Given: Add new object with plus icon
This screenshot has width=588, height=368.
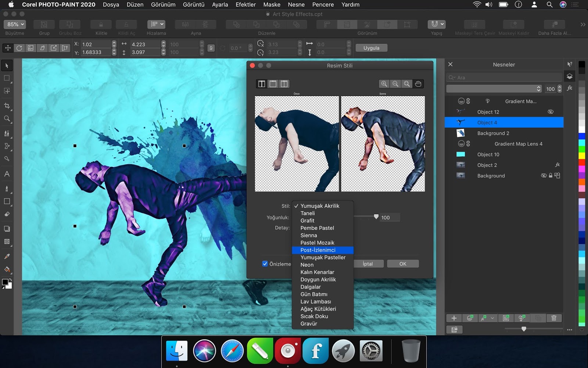Looking at the screenshot, I should [x=454, y=318].
